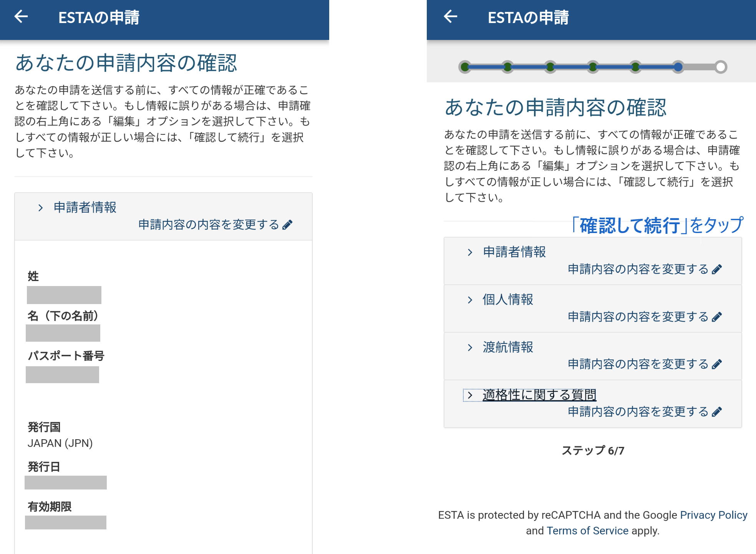Viewport: 756px width, 554px height.
Task: Click あなたの申請内容の確認 heading in right screen
Action: [x=555, y=107]
